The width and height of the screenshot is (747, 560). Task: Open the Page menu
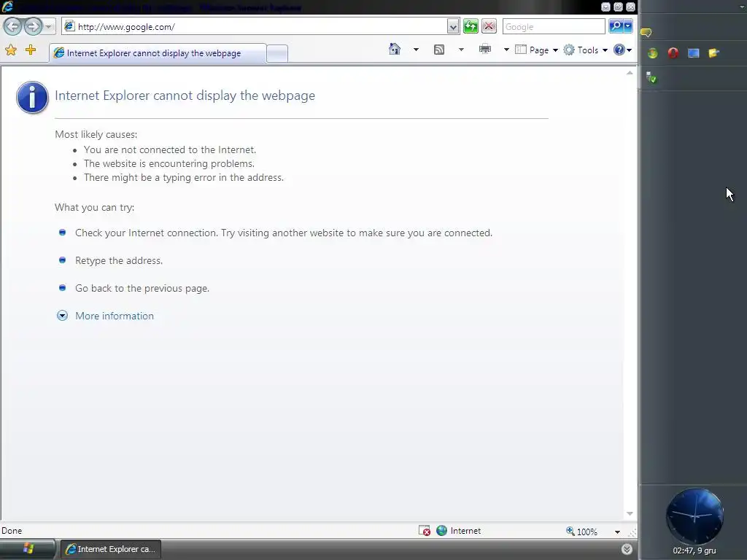pos(536,50)
